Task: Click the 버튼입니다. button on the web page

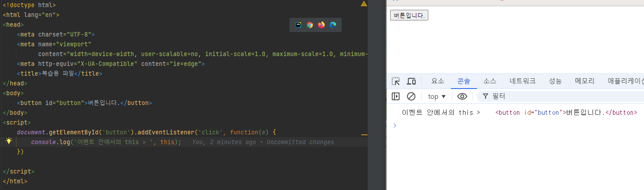Action: [x=409, y=15]
